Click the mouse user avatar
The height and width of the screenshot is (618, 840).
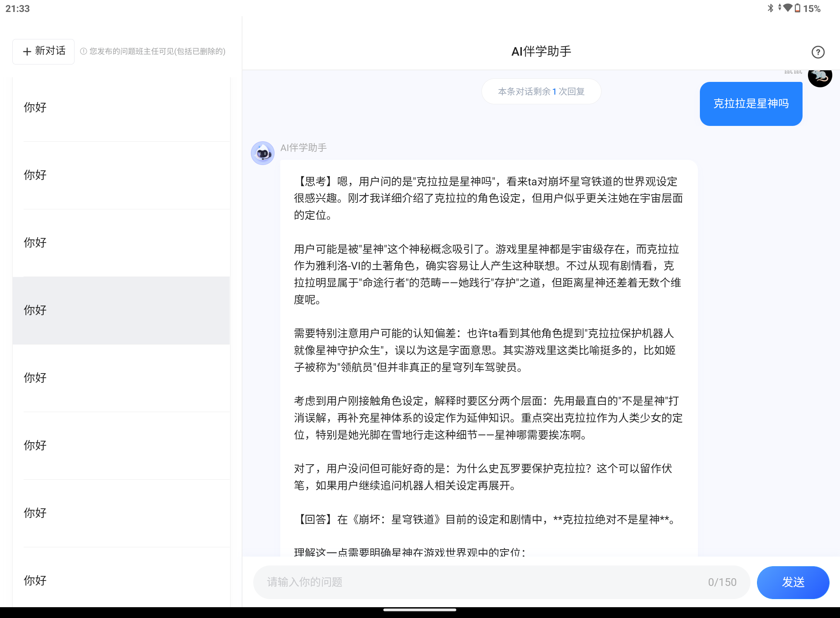[x=820, y=78]
